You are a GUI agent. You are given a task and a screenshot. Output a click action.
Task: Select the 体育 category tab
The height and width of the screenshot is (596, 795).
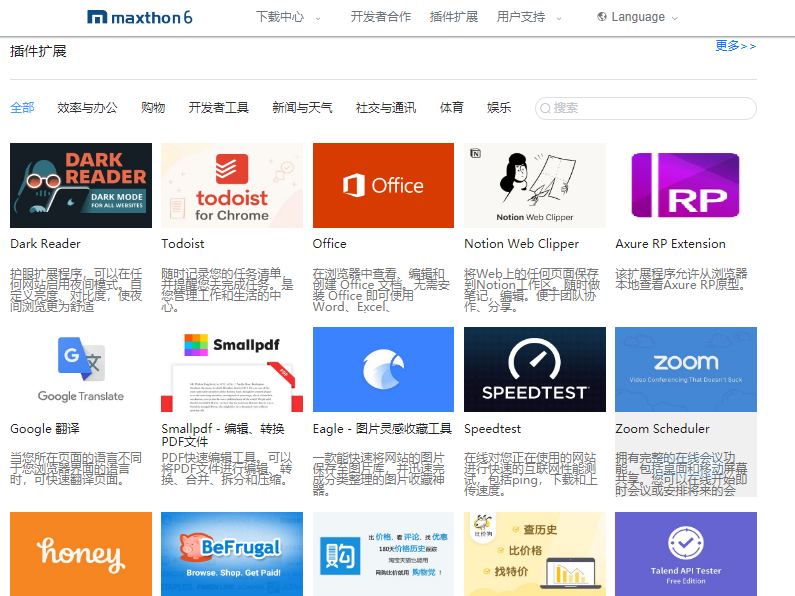[452, 107]
